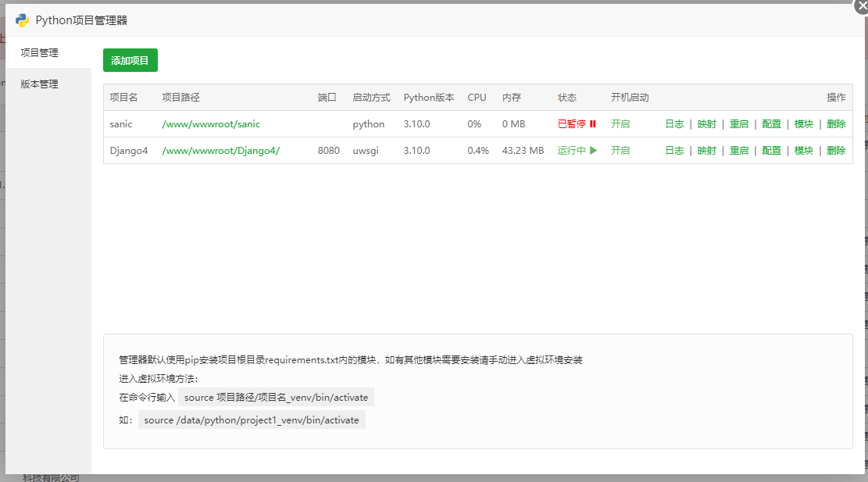Screen dimensions: 868x482
Task: Close the Python项目管理器 dialog
Action: 863,5
